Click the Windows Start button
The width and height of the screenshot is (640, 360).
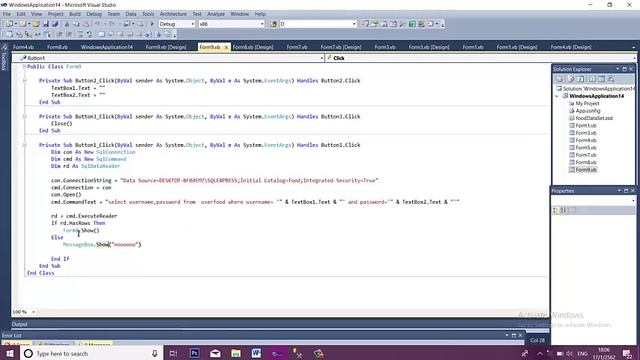pos(10,353)
